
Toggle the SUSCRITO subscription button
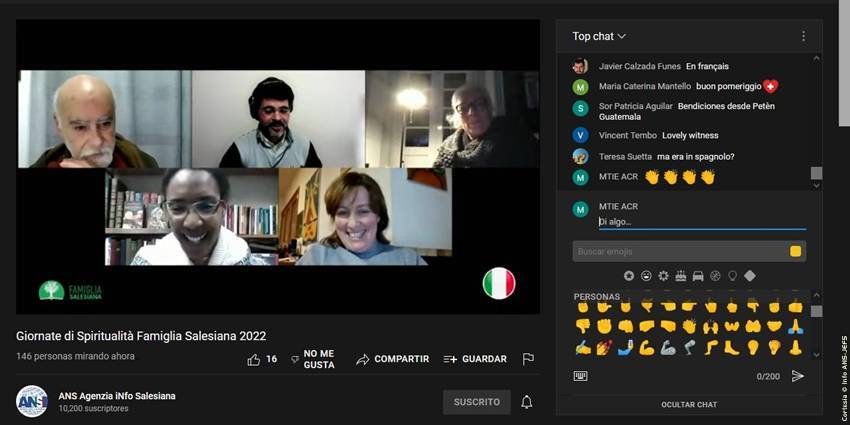coord(476,402)
